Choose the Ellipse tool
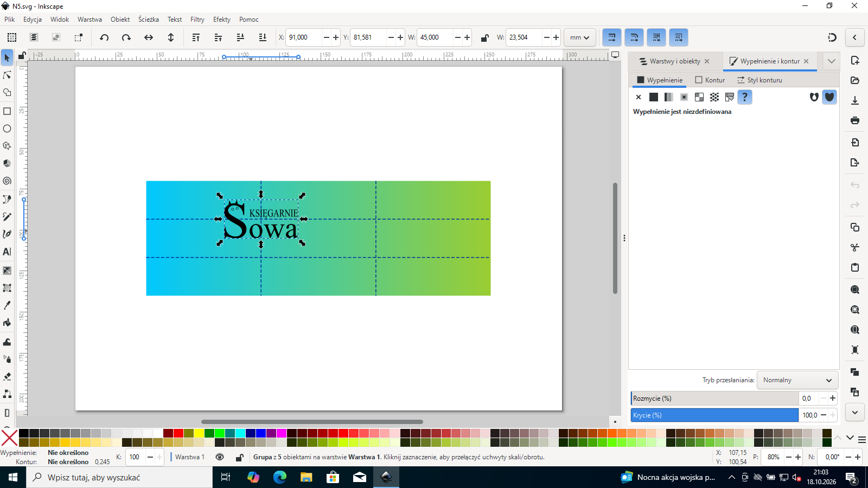Image resolution: width=868 pixels, height=488 pixels. tap(7, 129)
